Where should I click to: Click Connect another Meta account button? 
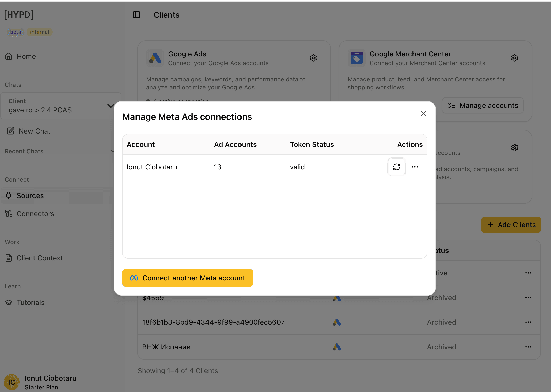point(188,278)
